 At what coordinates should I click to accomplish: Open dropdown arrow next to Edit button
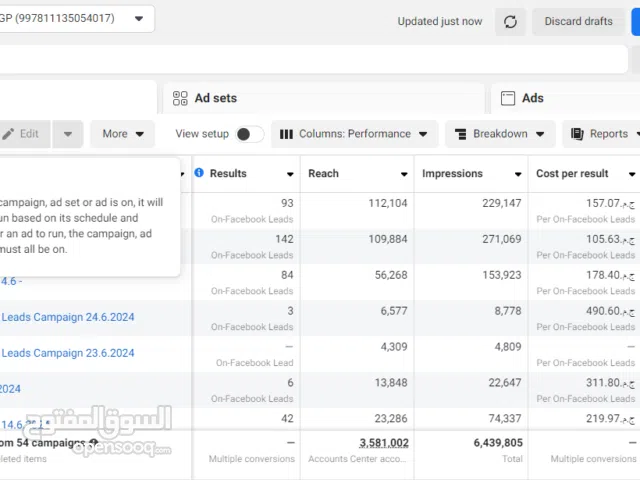(68, 134)
